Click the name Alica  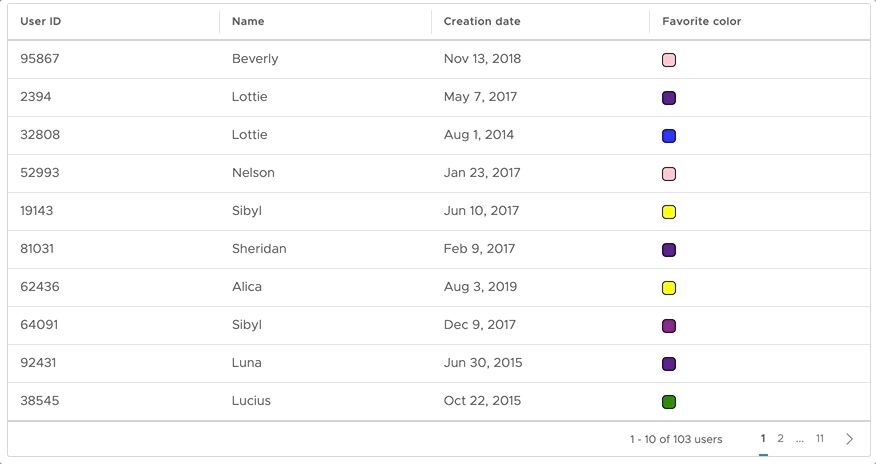click(247, 287)
